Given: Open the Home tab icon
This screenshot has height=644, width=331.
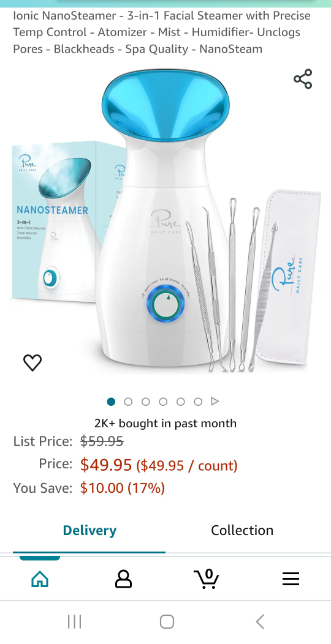Looking at the screenshot, I should [40, 579].
